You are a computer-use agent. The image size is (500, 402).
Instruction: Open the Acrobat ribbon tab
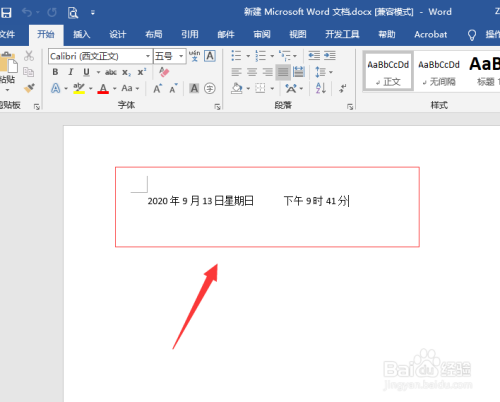431,34
